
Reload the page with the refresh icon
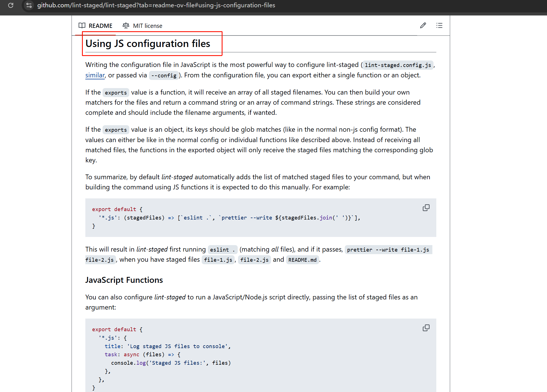[11, 5]
